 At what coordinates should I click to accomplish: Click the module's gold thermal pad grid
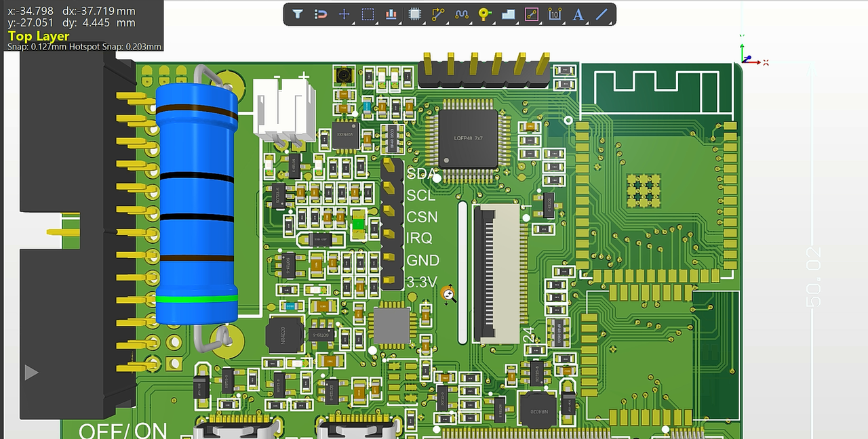coord(644,190)
